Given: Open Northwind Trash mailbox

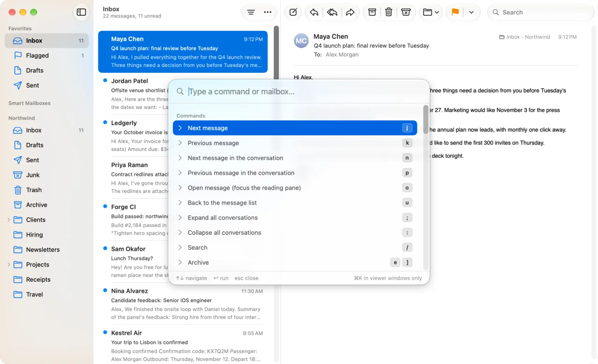Looking at the screenshot, I should pos(47,190).
